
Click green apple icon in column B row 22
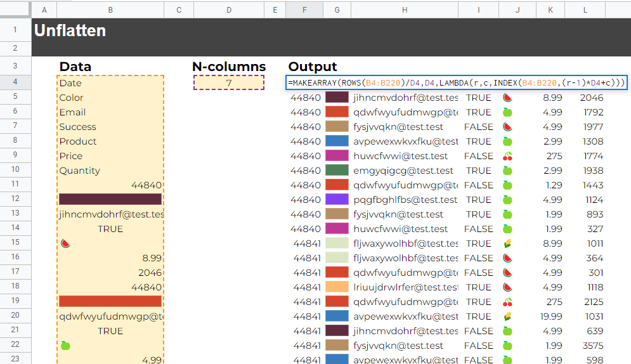[x=65, y=346]
